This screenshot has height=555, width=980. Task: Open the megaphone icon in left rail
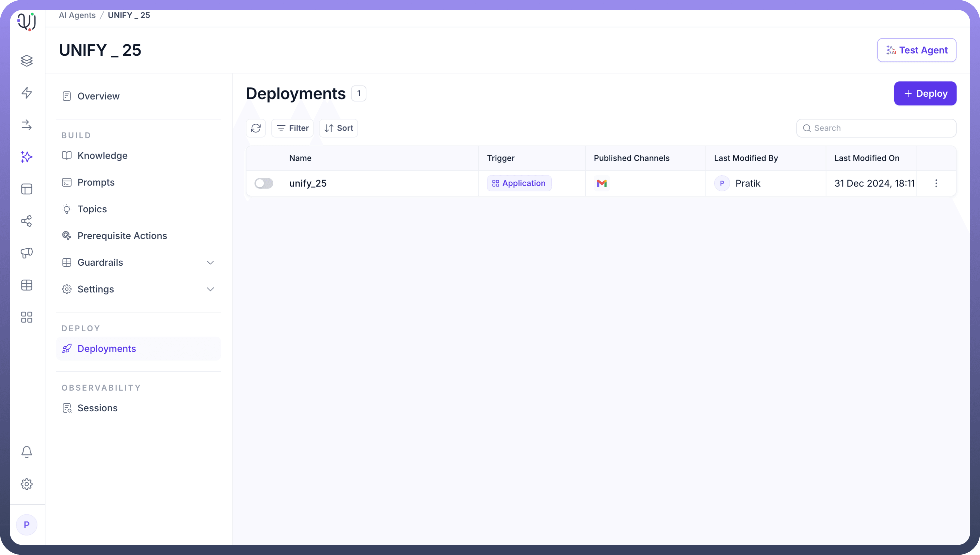tap(27, 253)
